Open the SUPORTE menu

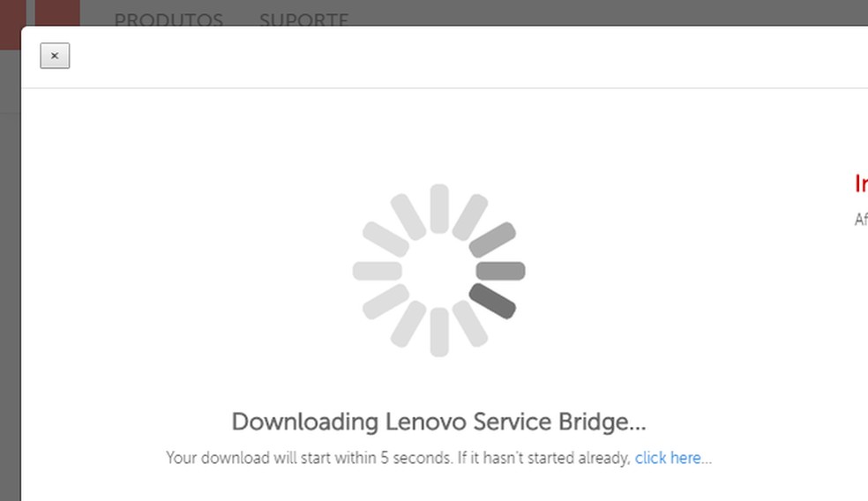303,18
